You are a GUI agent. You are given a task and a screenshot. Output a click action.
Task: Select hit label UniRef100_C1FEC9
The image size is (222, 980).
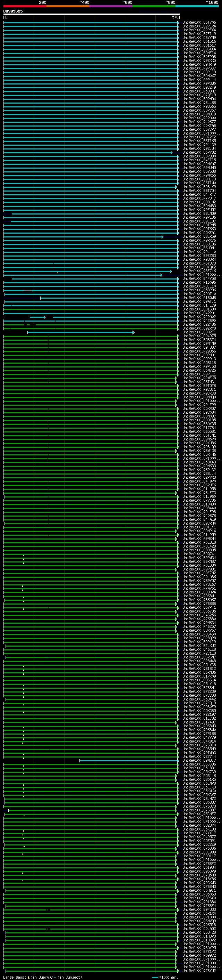click(x=199, y=306)
